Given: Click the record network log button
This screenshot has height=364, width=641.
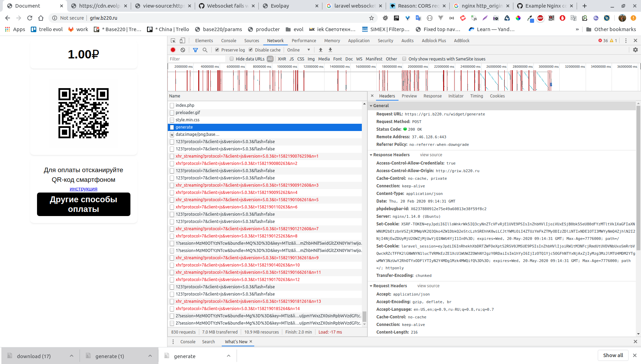Looking at the screenshot, I should coord(173,50).
